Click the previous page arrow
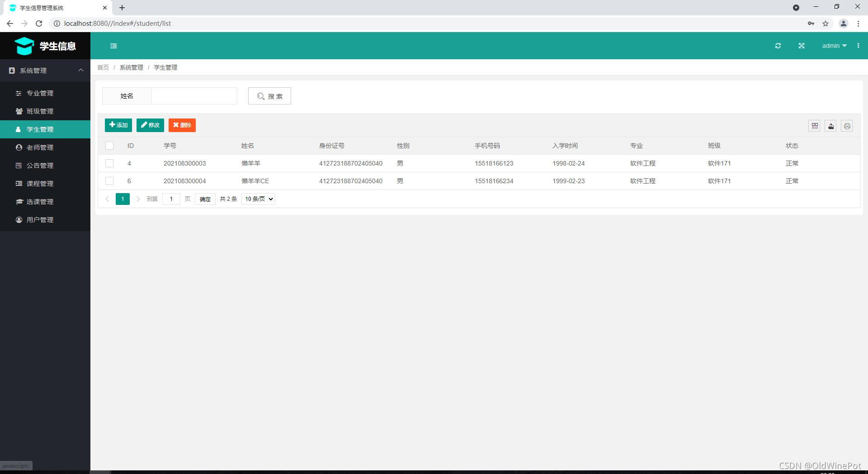Screen dimensions: 868x474 point(107,199)
